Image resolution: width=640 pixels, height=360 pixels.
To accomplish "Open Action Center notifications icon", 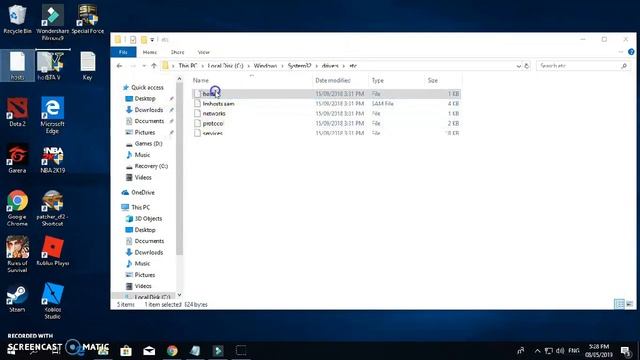I will tap(625, 351).
